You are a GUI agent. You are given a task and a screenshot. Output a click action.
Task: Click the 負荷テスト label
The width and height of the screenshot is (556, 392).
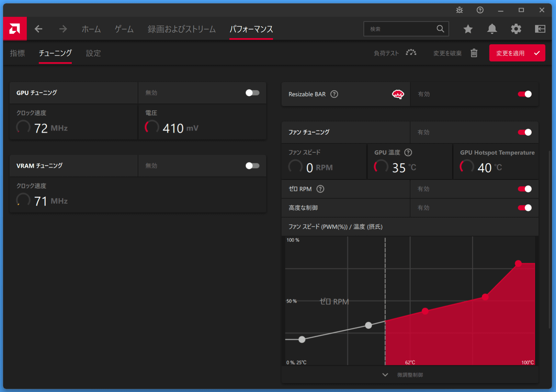coord(386,53)
